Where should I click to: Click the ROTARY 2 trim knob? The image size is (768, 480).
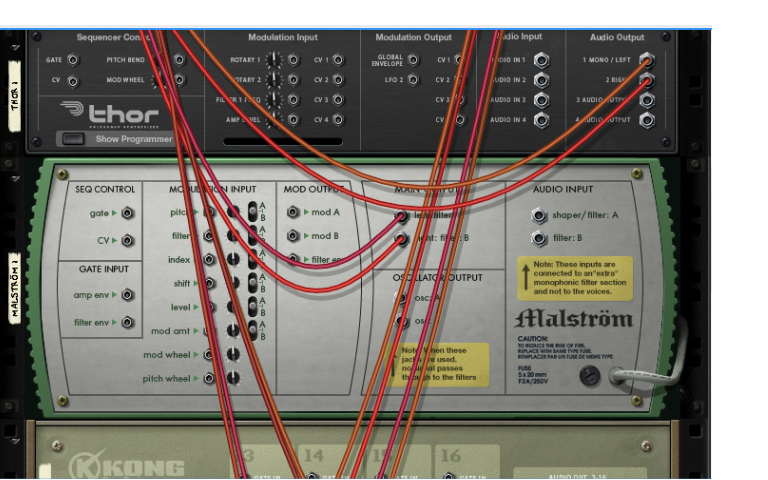click(274, 80)
